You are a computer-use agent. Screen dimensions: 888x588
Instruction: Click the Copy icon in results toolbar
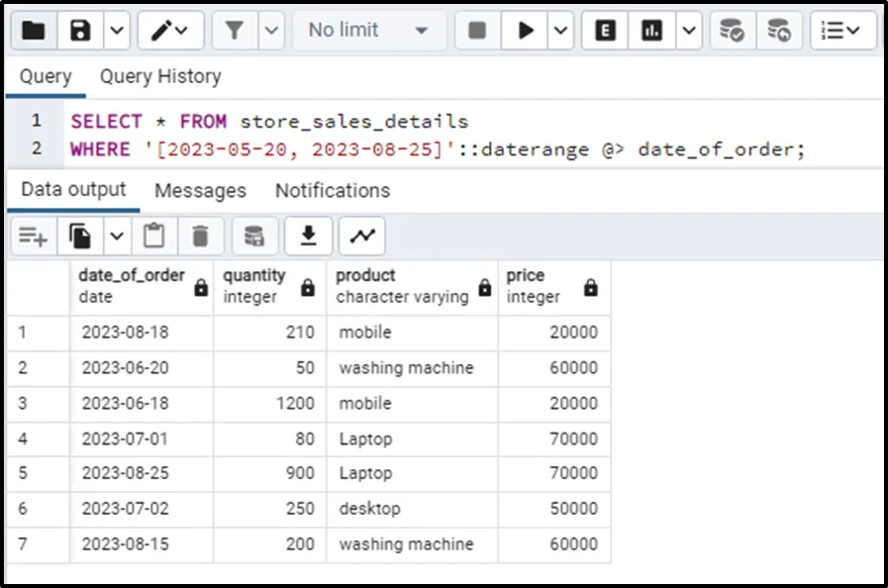80,236
